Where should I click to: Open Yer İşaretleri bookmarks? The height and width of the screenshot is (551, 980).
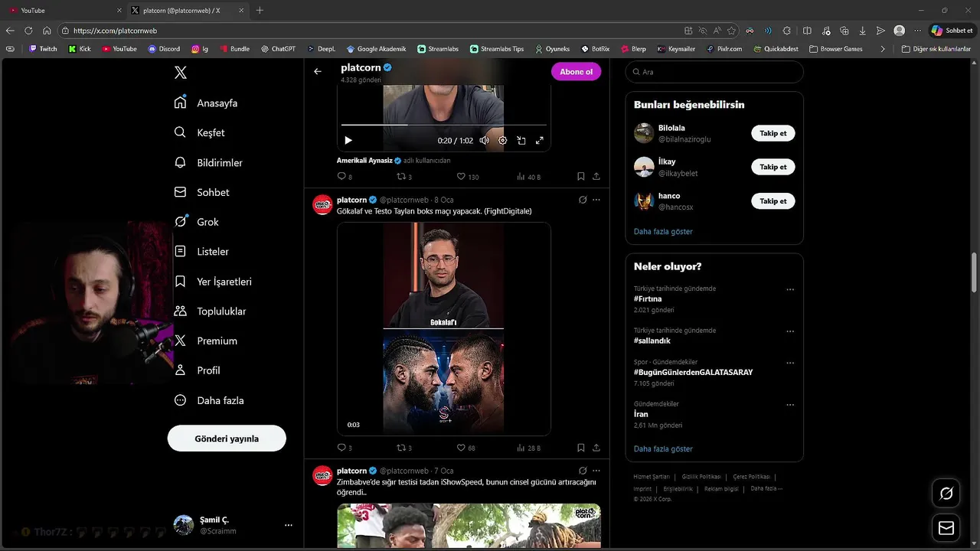(213, 282)
